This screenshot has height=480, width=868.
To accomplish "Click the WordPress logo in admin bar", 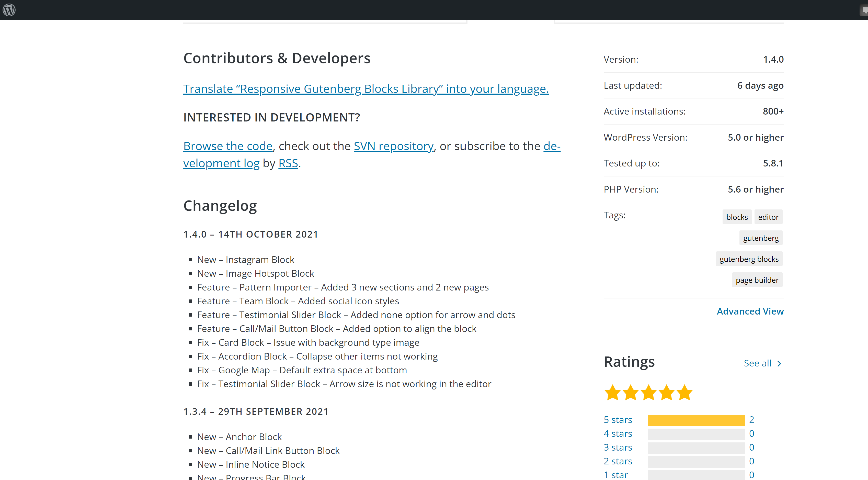I will (9, 10).
